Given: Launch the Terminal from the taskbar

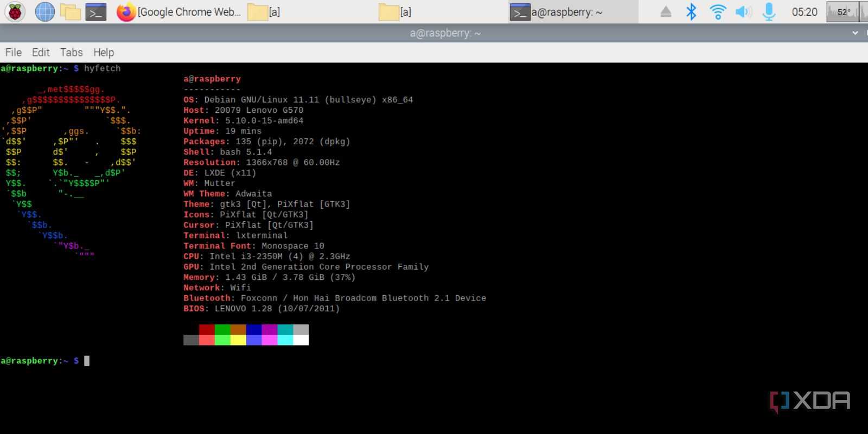Looking at the screenshot, I should tap(96, 11).
